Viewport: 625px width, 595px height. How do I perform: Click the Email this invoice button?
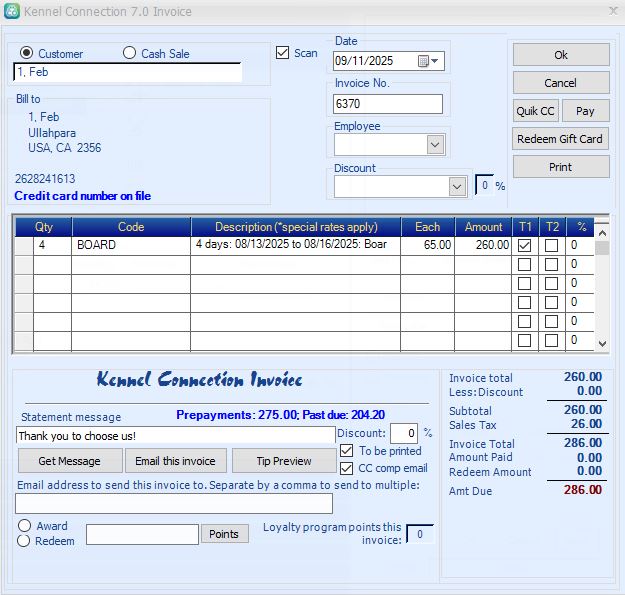(x=176, y=461)
